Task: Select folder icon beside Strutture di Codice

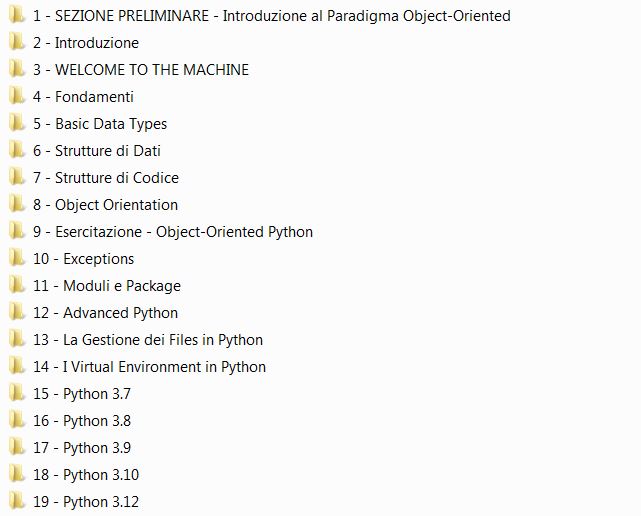Action: tap(16, 177)
